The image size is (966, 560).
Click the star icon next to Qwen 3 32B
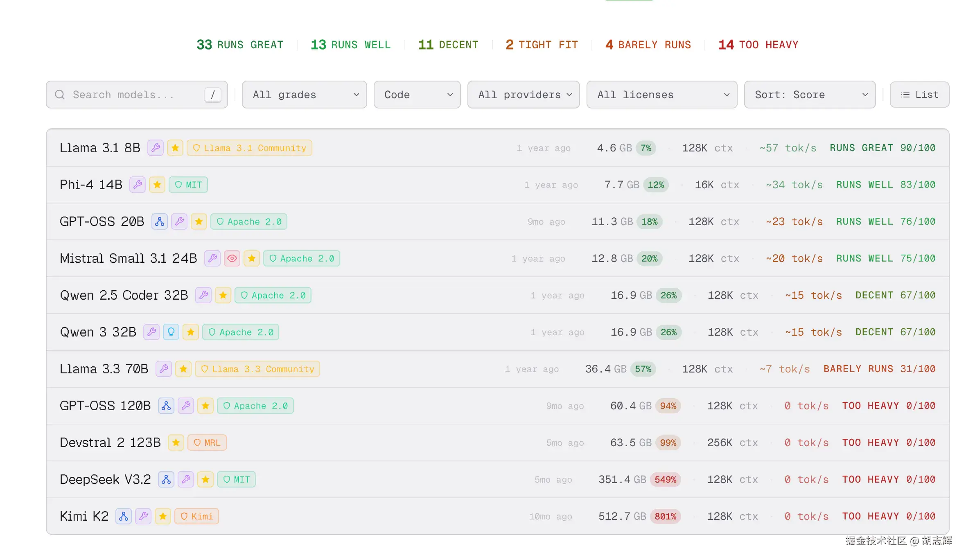tap(191, 332)
